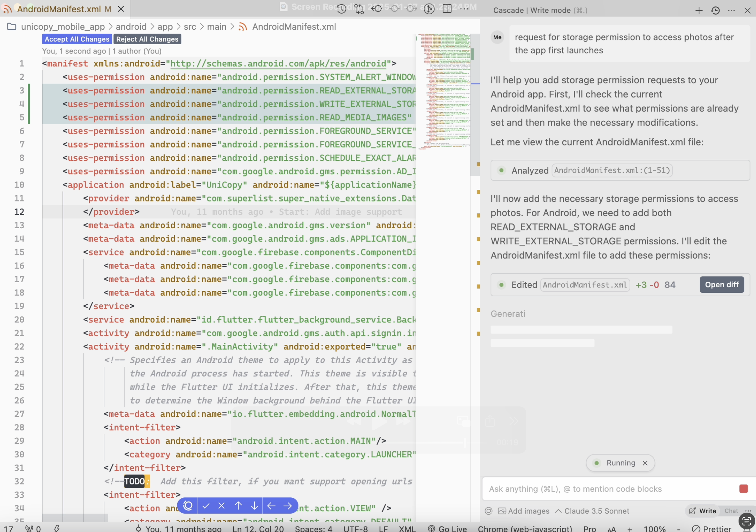Screen dimensions: 756x532
Task: Click the src breadcrumb segment
Action: (x=190, y=27)
